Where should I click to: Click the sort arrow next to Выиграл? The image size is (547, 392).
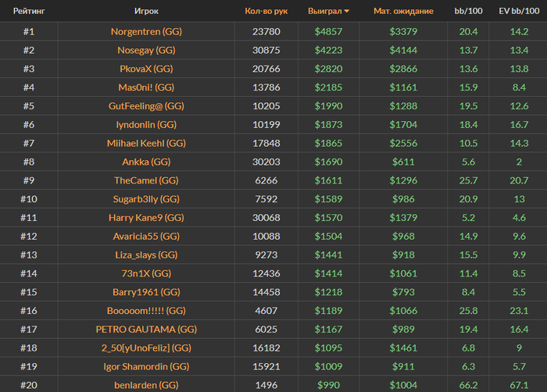(x=347, y=12)
